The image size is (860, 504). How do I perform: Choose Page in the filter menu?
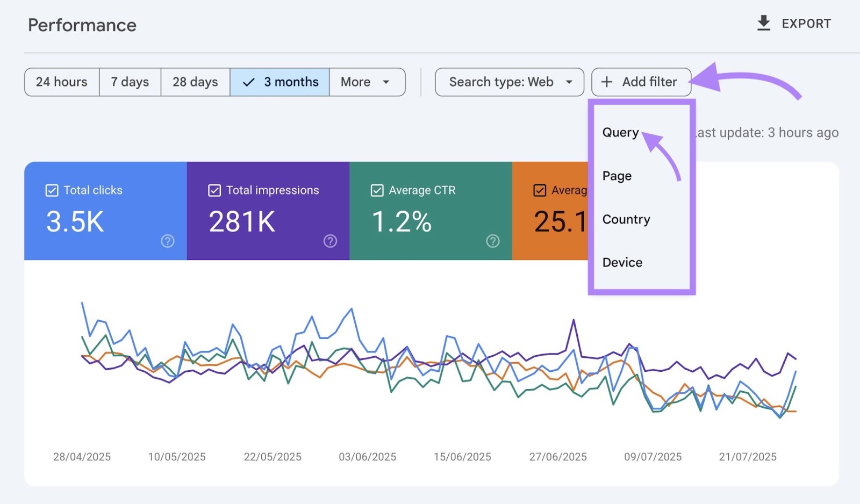coord(616,176)
